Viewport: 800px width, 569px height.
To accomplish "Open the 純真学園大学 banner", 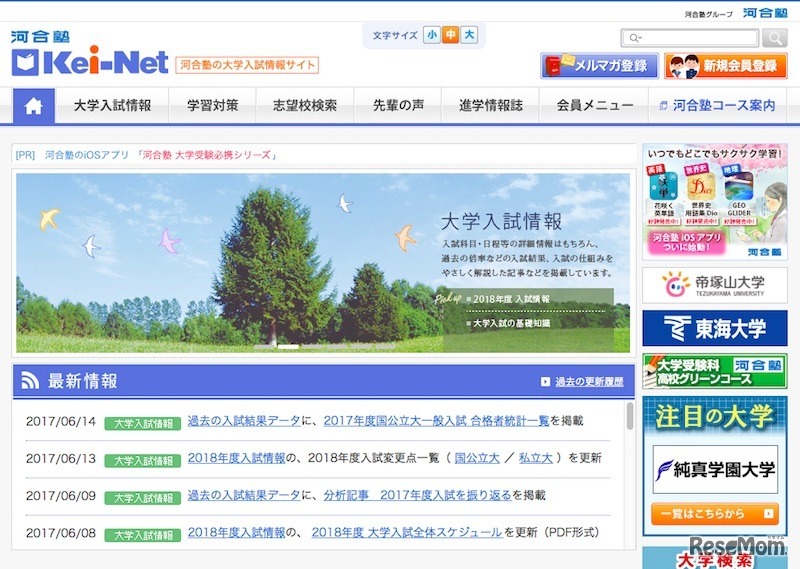I will pyautogui.click(x=715, y=469).
